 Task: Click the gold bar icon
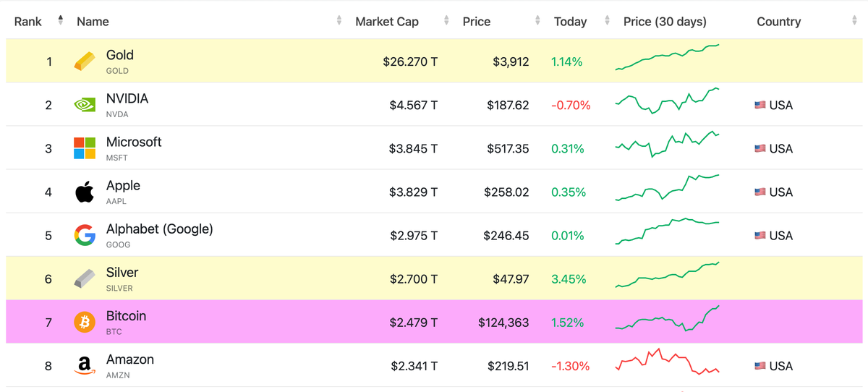(x=85, y=61)
